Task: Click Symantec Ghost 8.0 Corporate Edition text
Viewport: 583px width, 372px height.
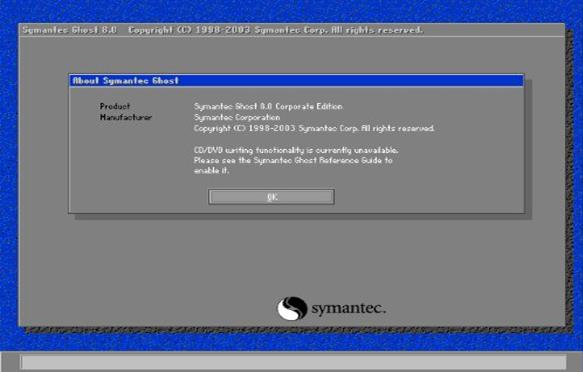Action: coord(268,107)
